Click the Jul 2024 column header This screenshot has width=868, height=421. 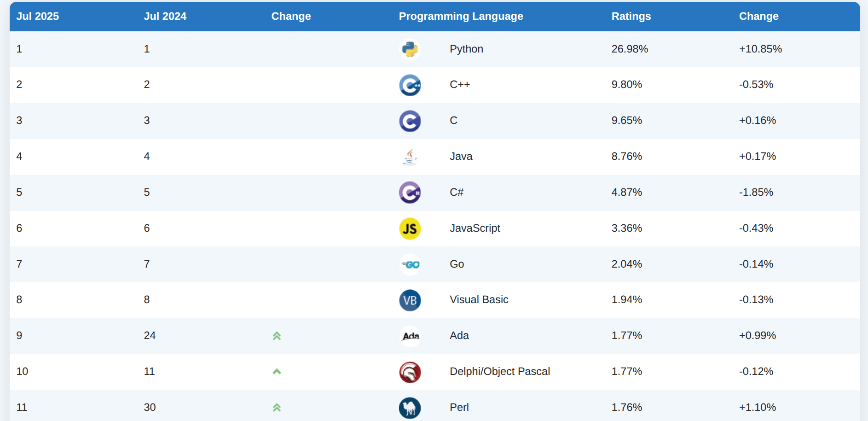tap(165, 16)
